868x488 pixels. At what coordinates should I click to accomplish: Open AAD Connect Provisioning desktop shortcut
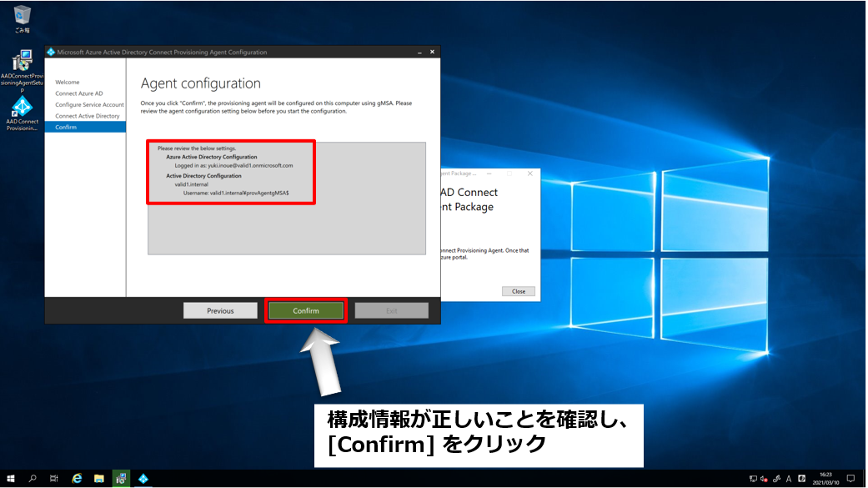click(23, 113)
